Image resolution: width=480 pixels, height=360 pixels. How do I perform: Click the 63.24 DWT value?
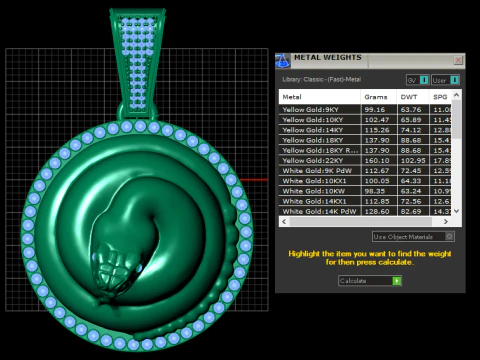coord(411,191)
